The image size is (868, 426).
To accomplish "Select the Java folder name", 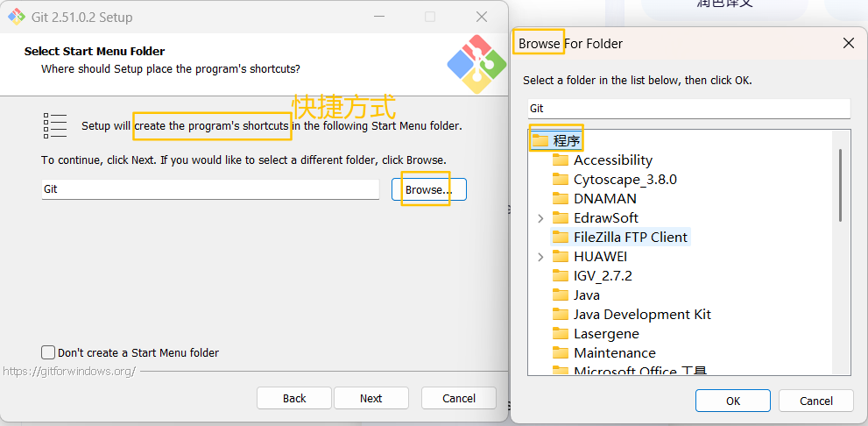I will coord(587,295).
